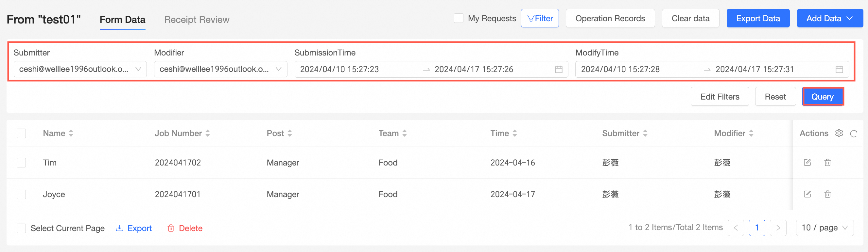Refresh the table with reload icon
Screen dimensions: 868x252
click(x=853, y=134)
